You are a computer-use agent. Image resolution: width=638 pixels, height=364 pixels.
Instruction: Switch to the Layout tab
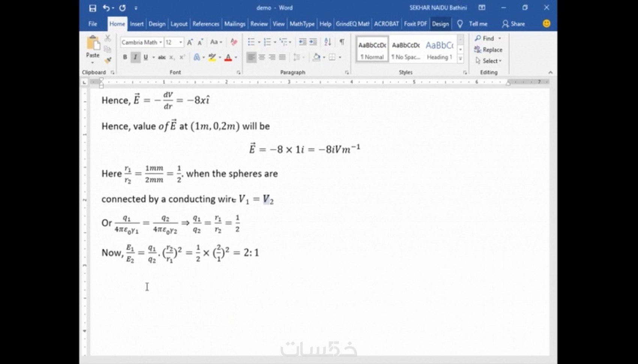click(x=179, y=24)
